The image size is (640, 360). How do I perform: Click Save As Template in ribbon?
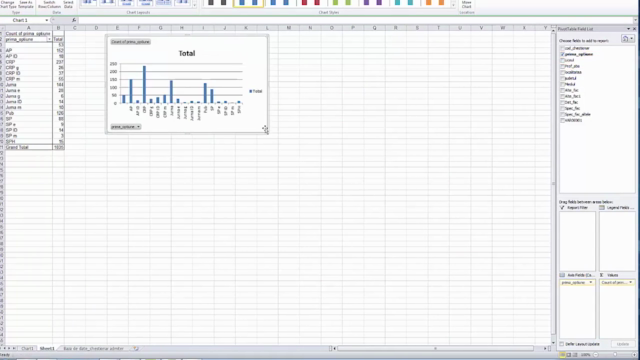[x=26, y=4]
